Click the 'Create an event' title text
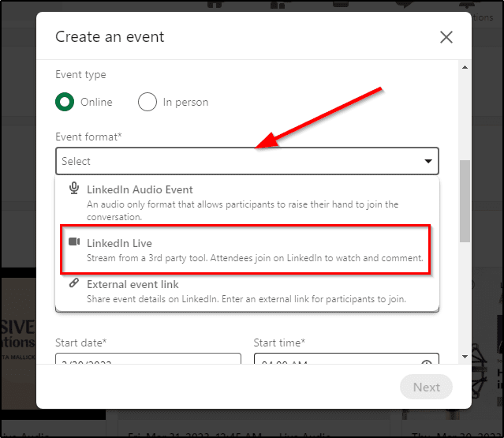The image size is (504, 438). [x=110, y=36]
